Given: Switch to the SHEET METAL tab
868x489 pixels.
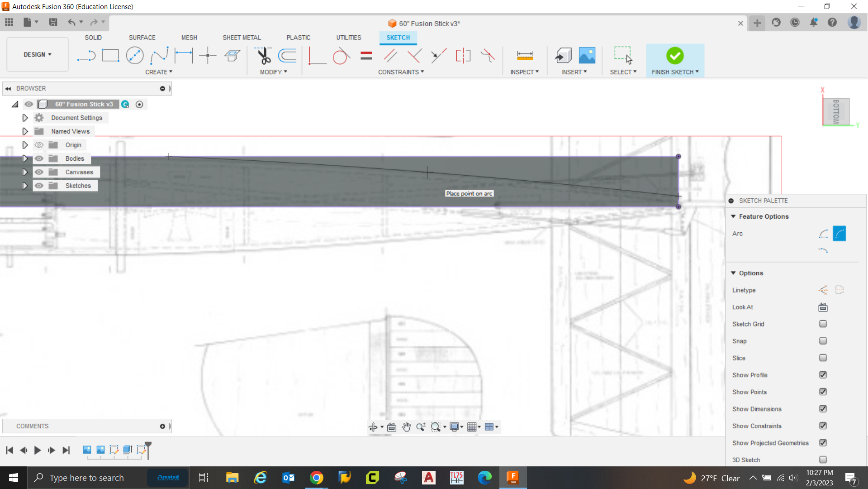Looking at the screenshot, I should pos(242,38).
